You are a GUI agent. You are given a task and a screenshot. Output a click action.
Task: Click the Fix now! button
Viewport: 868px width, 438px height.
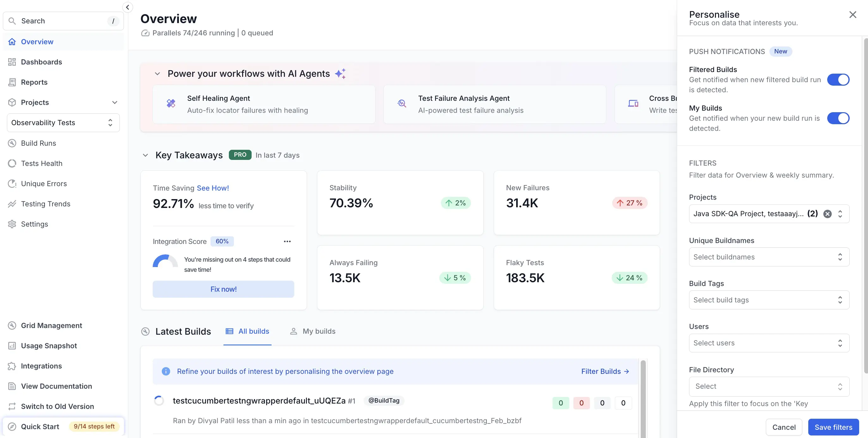223,289
